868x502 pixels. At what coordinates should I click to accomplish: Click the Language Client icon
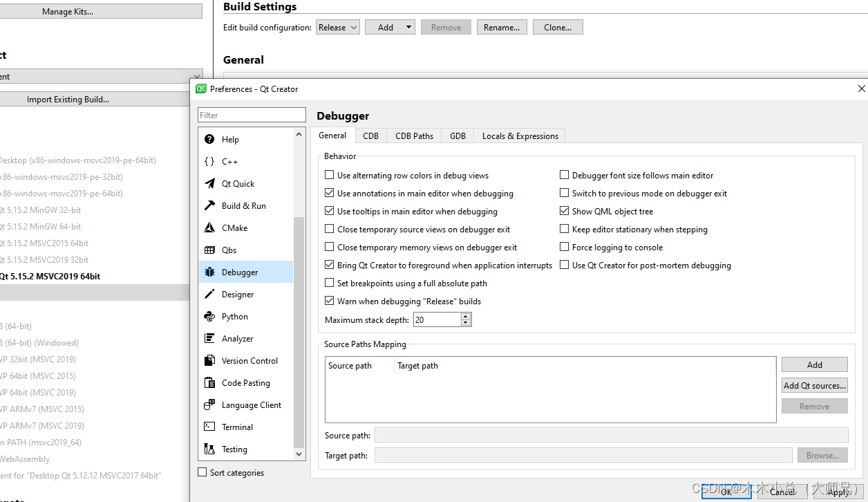(209, 405)
